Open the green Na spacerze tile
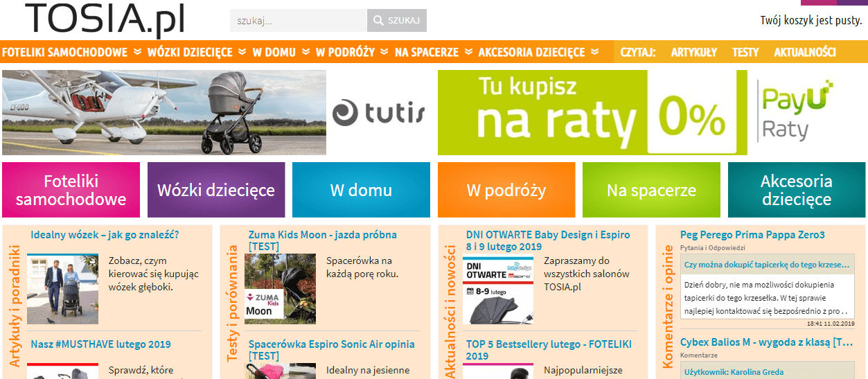Image resolution: width=868 pixels, height=379 pixels. click(651, 190)
